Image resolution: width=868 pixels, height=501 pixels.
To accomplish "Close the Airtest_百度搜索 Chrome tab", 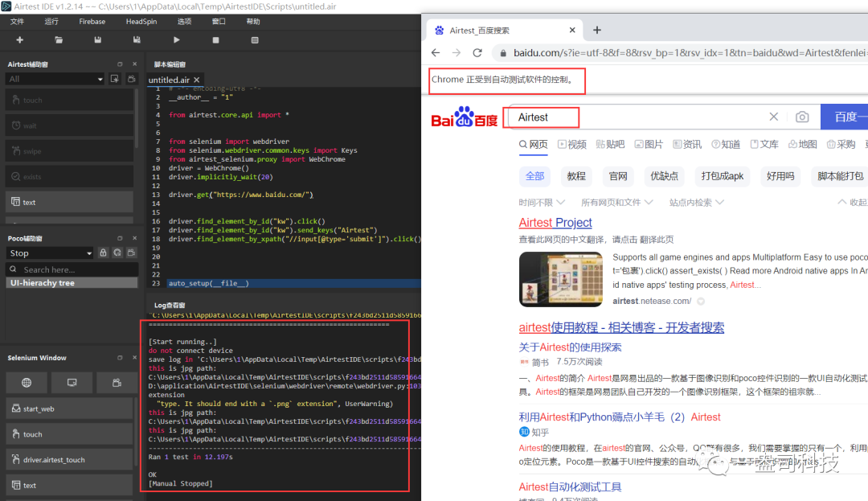I will coord(572,30).
